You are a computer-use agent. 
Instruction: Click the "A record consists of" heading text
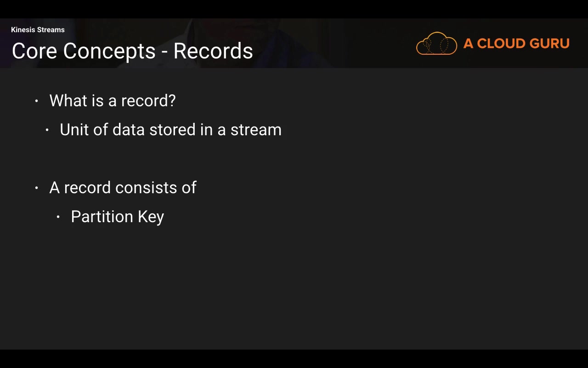[x=123, y=188]
